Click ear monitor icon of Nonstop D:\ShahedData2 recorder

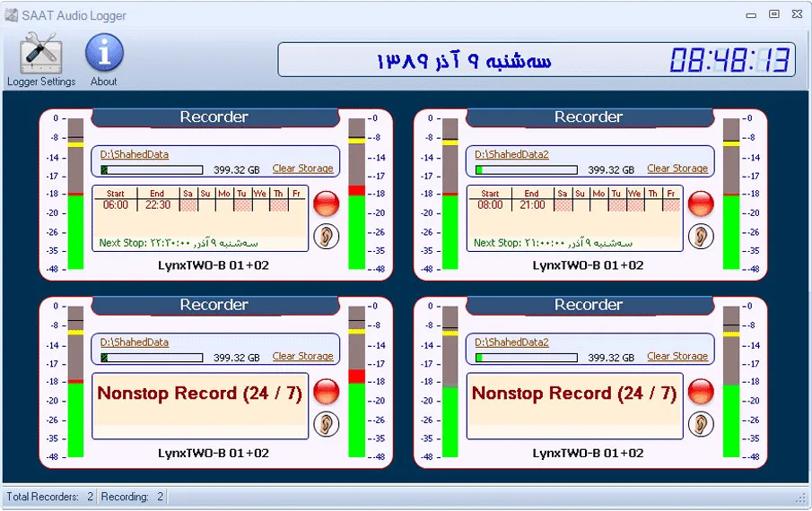[701, 424]
